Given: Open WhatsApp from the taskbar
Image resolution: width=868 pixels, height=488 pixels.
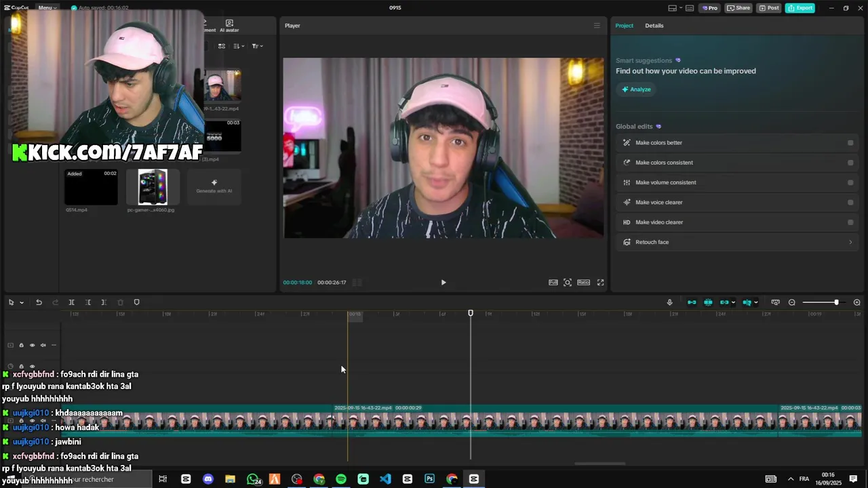Looking at the screenshot, I should [x=253, y=479].
